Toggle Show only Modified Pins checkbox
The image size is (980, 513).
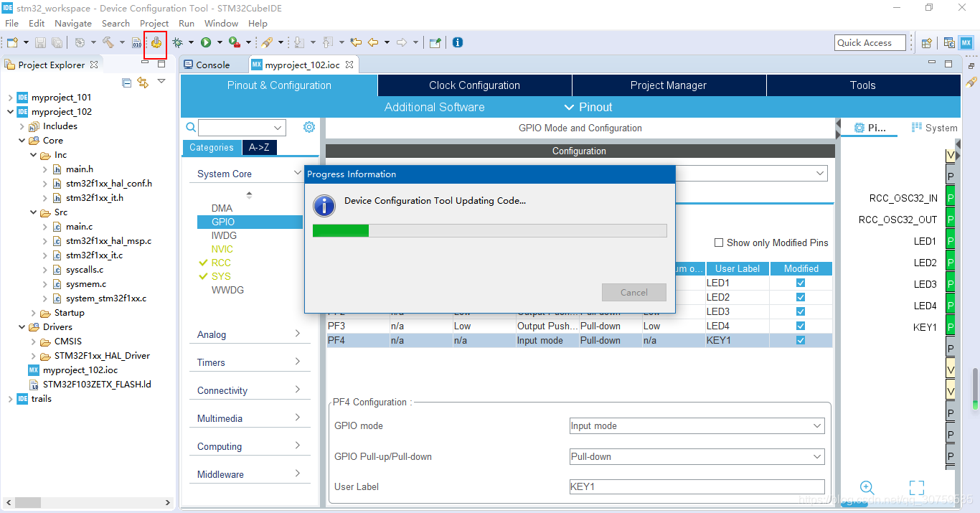719,243
